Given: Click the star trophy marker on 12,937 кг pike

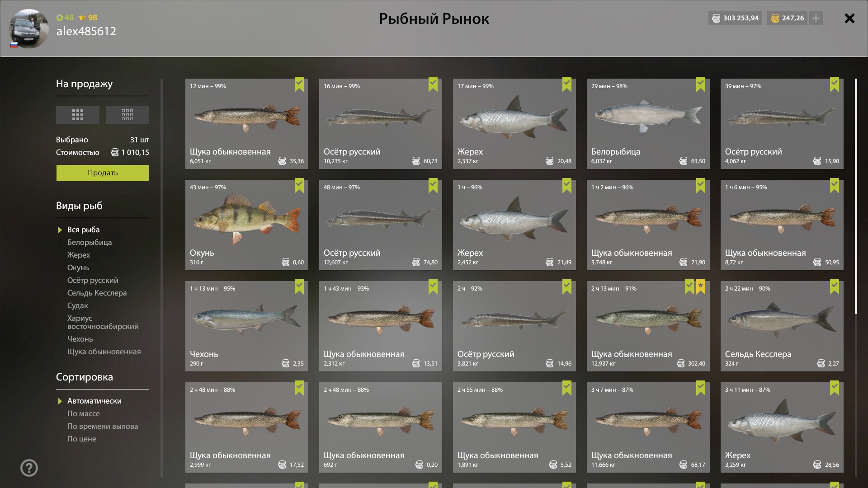Looking at the screenshot, I should pos(701,286).
